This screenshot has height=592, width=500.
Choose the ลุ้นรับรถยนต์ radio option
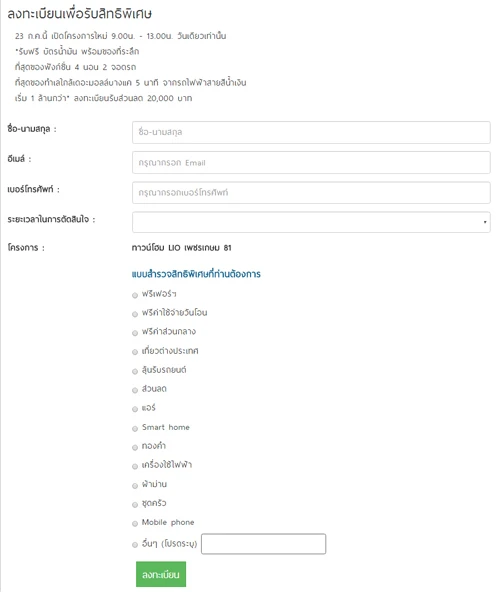[135, 372]
